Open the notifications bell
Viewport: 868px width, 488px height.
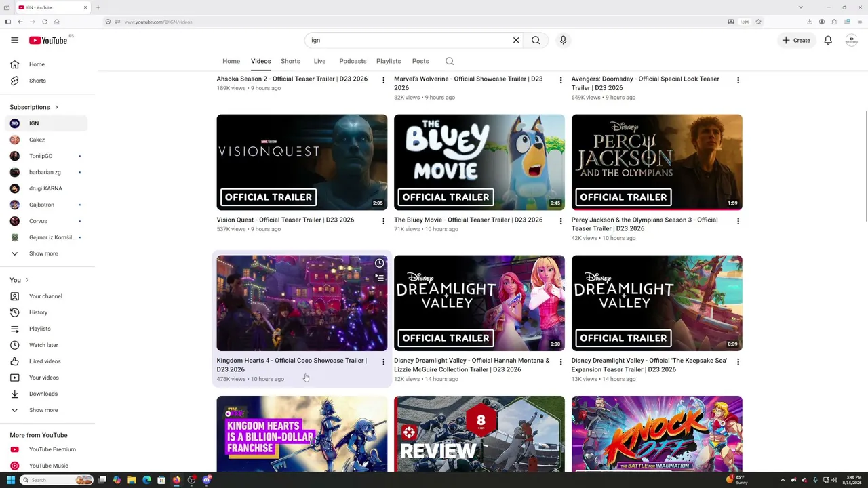click(828, 40)
